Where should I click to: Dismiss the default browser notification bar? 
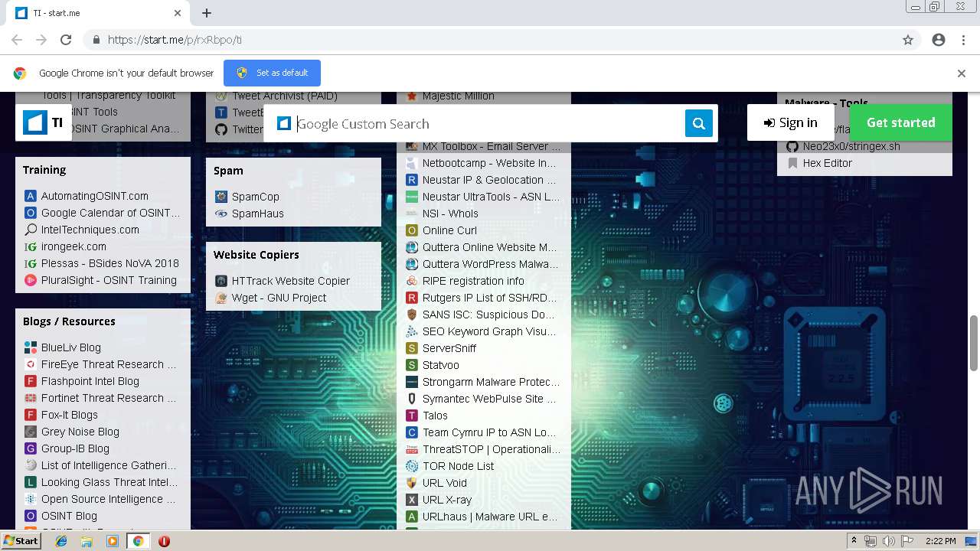point(961,73)
